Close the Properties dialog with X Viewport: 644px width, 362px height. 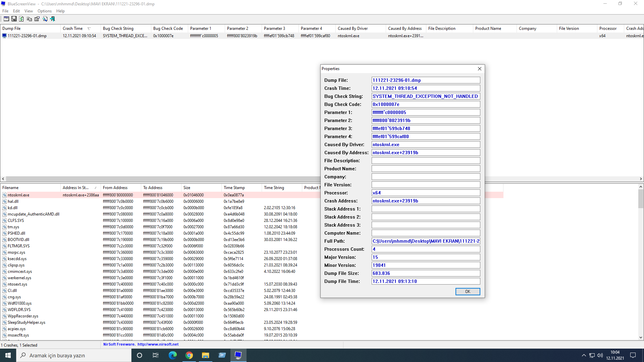pyautogui.click(x=479, y=69)
